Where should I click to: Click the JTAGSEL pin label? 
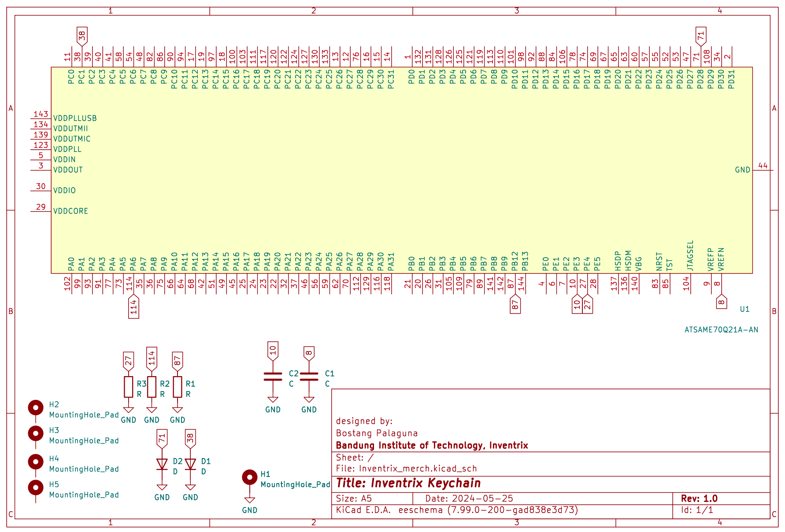click(690, 255)
